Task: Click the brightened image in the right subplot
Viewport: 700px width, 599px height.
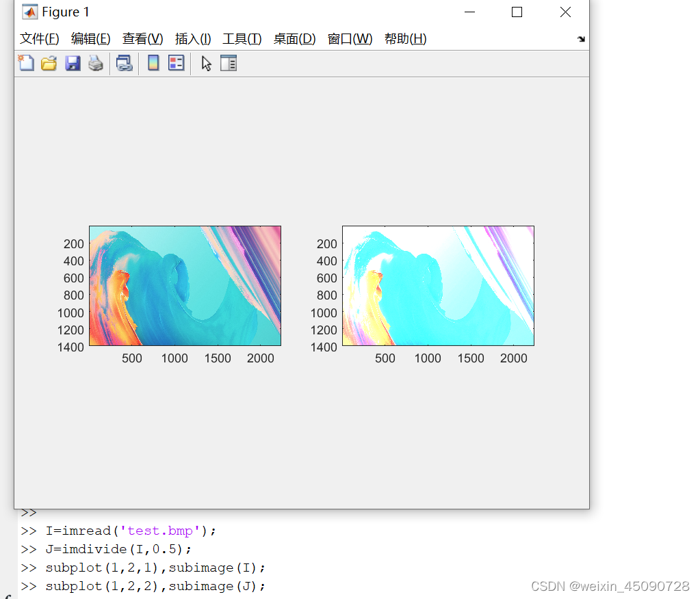Action: pos(438,286)
